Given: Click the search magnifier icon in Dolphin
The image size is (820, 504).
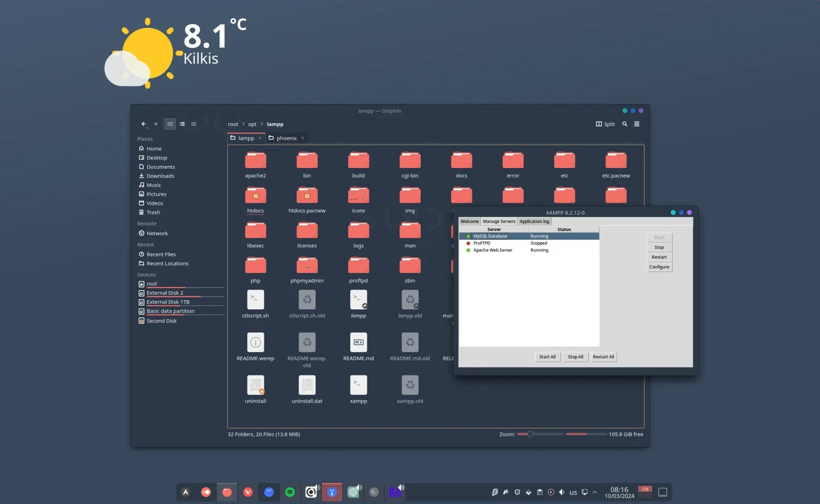Looking at the screenshot, I should coord(625,124).
